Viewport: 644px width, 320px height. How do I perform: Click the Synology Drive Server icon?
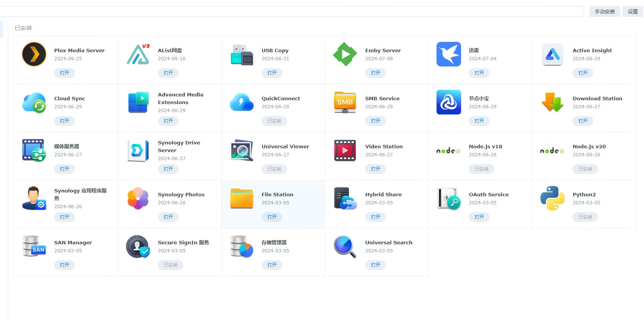138,150
